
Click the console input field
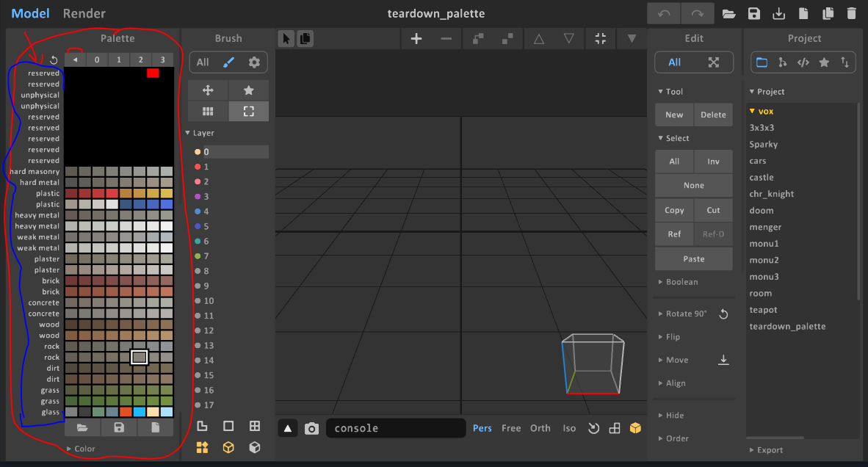coord(396,428)
